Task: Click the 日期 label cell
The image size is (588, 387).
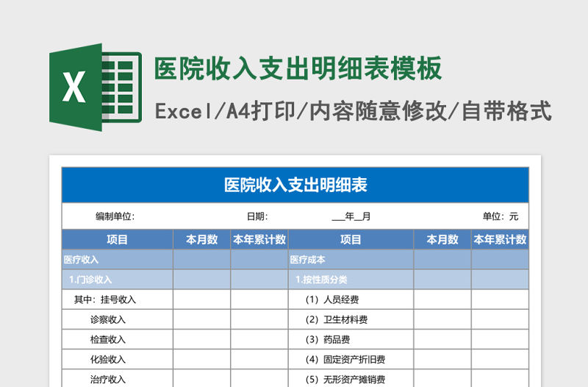Action: (257, 216)
